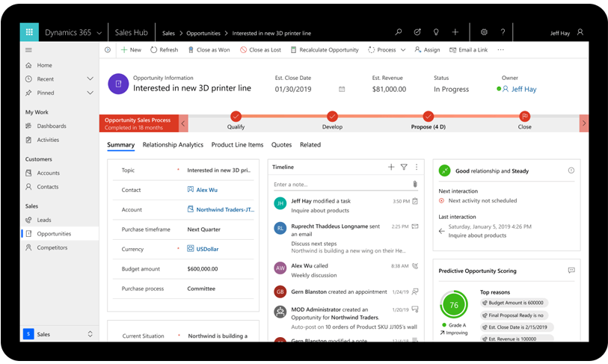Open settings gear icon
The image size is (608, 364).
484,32
